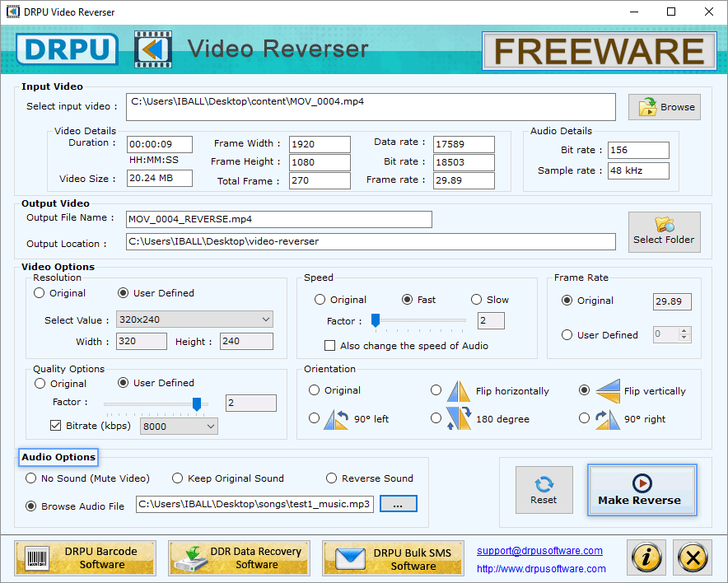Select Slow speed option
This screenshot has height=583, width=728.
pos(476,300)
